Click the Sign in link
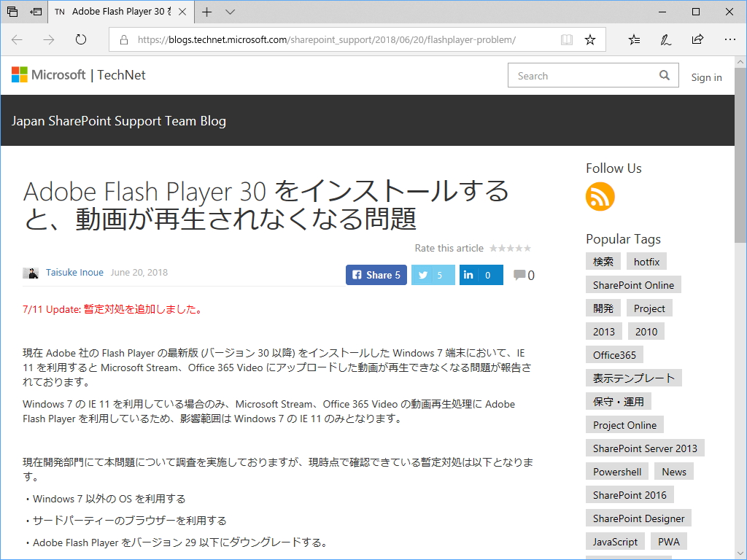The height and width of the screenshot is (560, 747). 706,77
